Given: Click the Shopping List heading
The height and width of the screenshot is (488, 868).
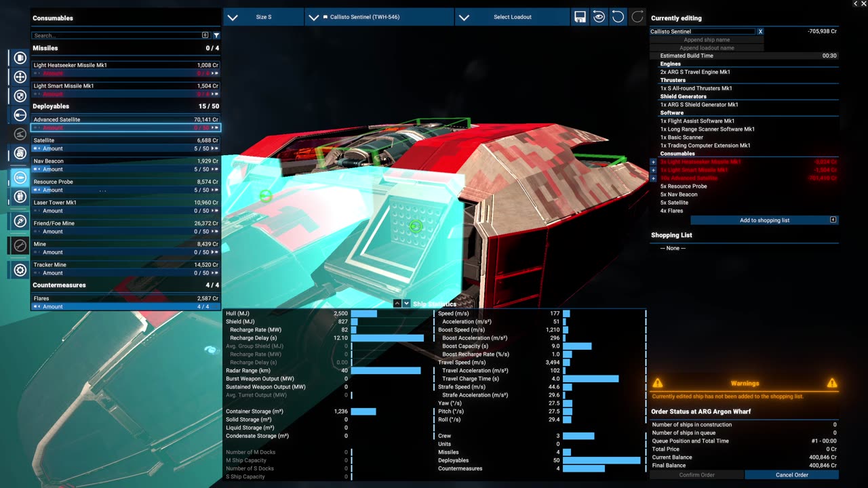Looking at the screenshot, I should (671, 235).
